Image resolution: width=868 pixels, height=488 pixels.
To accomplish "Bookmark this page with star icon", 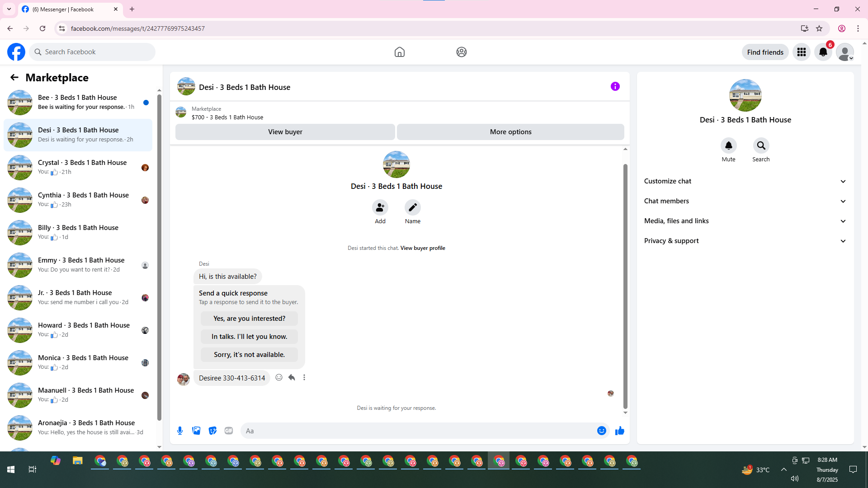I will coord(819,28).
